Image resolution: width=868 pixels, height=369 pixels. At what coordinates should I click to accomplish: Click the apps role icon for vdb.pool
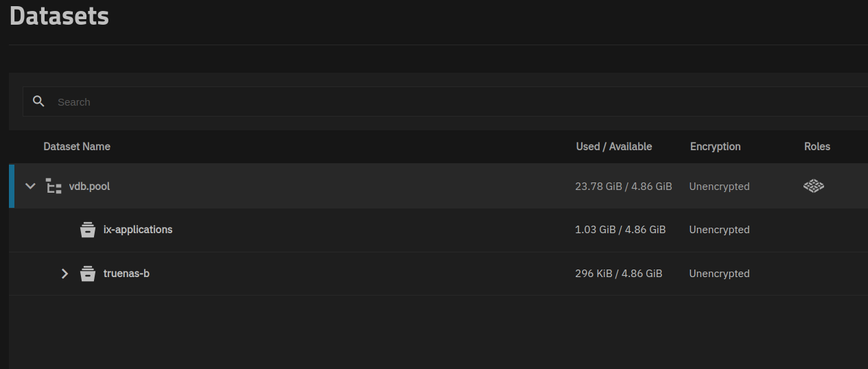pyautogui.click(x=814, y=186)
